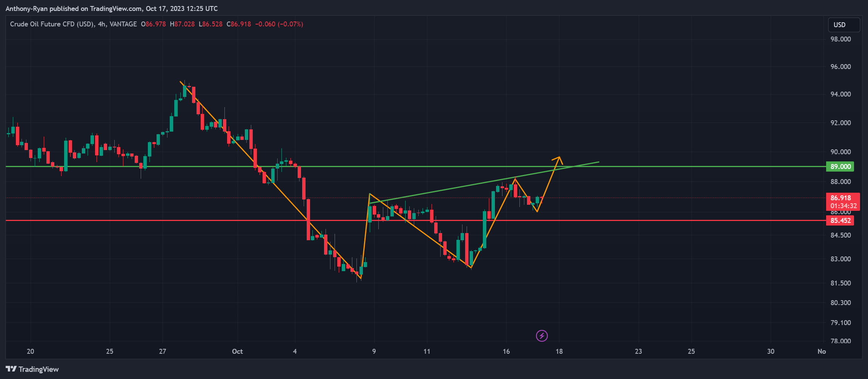
Task: Click the TradingView logo at bottom left
Action: (32, 369)
